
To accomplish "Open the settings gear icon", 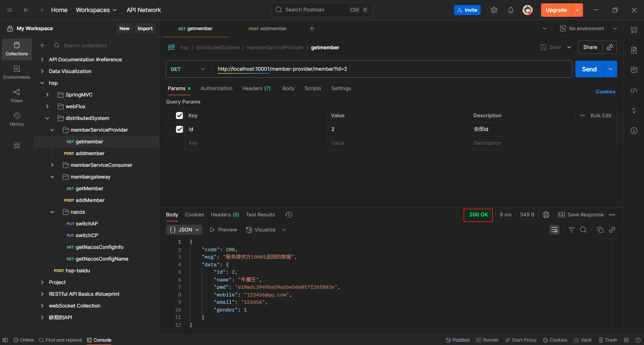I will point(494,10).
